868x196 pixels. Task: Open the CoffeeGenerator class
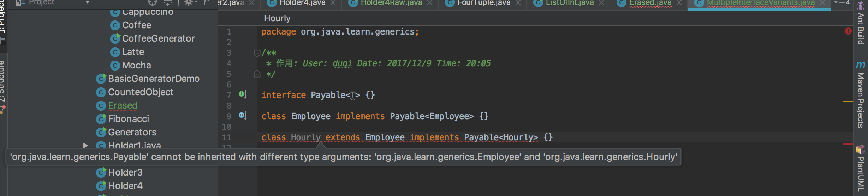[158, 38]
